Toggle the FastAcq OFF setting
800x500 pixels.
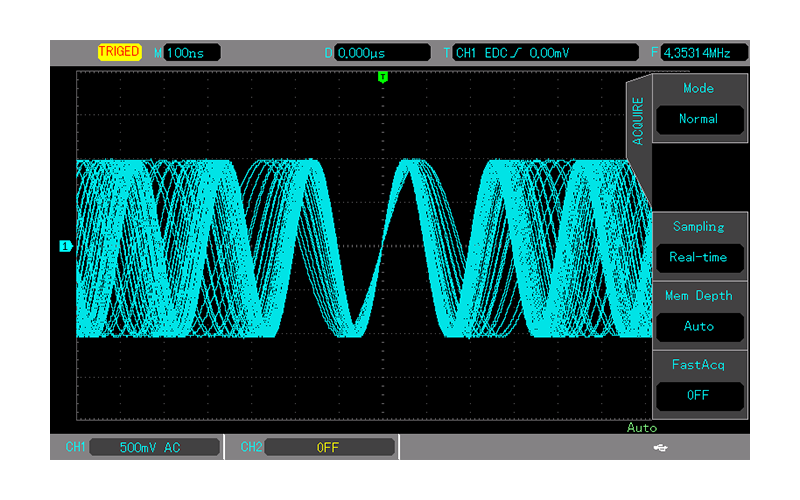[698, 395]
